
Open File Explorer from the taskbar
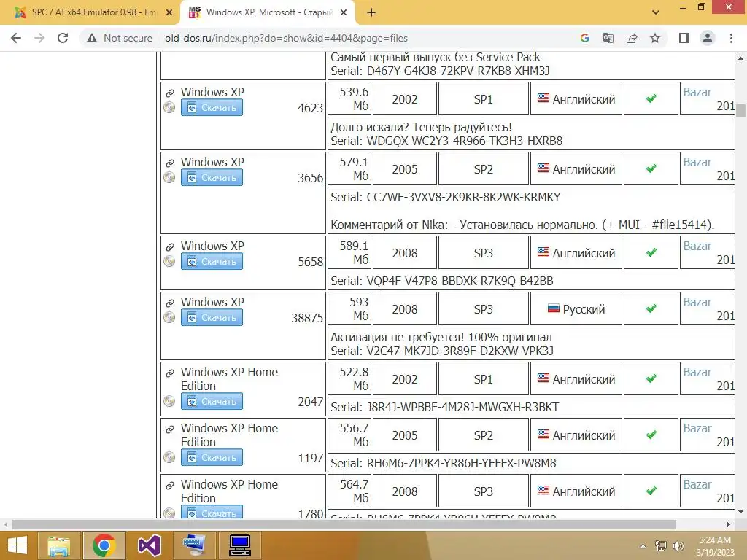[x=58, y=545]
